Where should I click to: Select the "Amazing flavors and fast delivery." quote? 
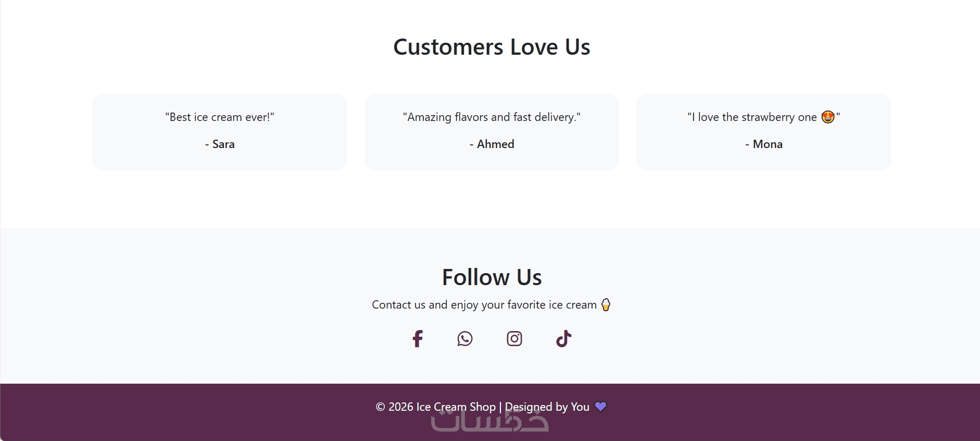pos(492,117)
